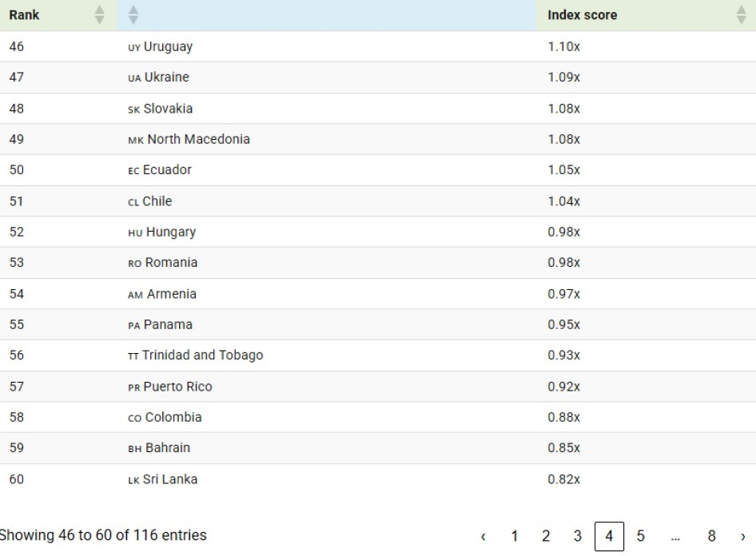Select the Uruguay row

pyautogui.click(x=168, y=46)
